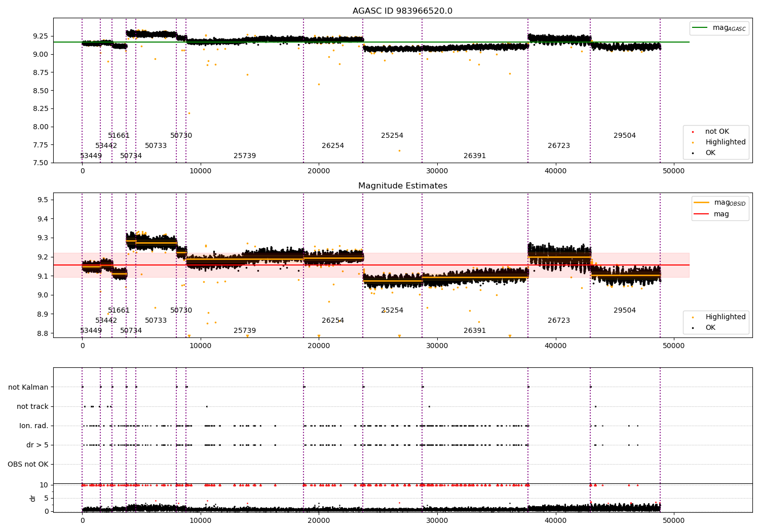Screen dimensions: 760x532
Task: Click obsid 51661 in Magnitude Estimates panel
Action: [x=119, y=311]
